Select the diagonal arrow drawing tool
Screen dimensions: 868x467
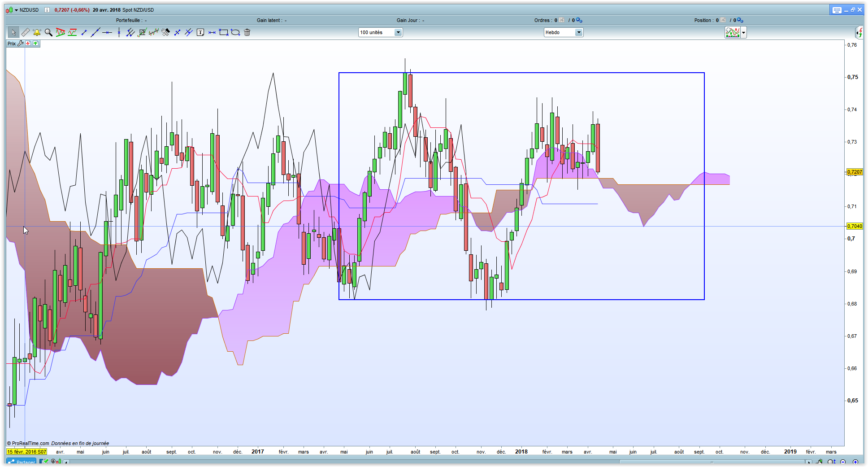pos(177,32)
